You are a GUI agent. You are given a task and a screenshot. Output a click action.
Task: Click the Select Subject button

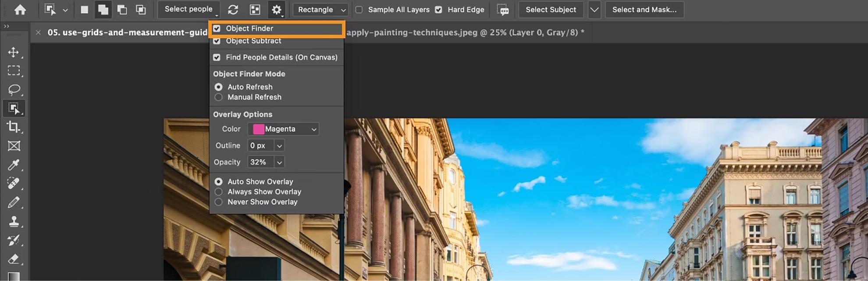[551, 10]
